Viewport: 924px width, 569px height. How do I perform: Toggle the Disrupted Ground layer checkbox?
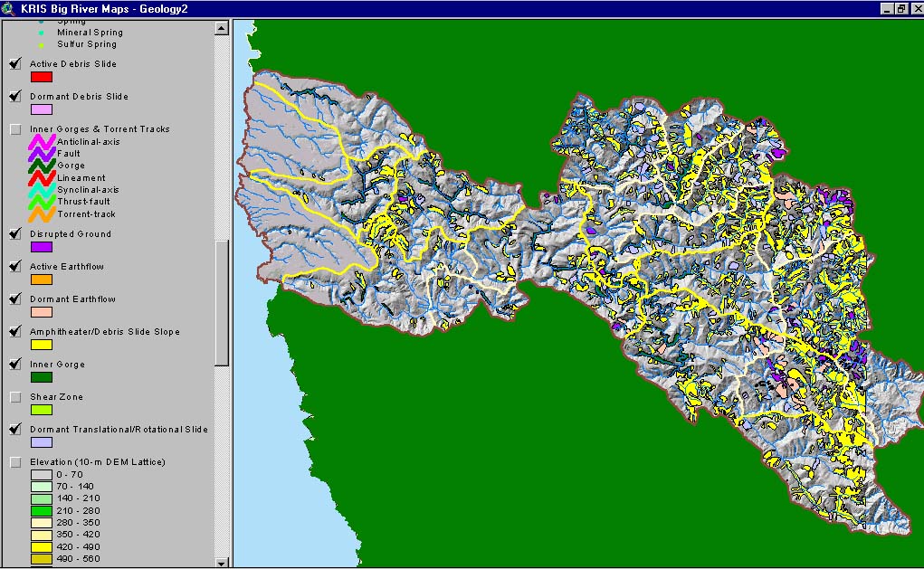coord(15,234)
